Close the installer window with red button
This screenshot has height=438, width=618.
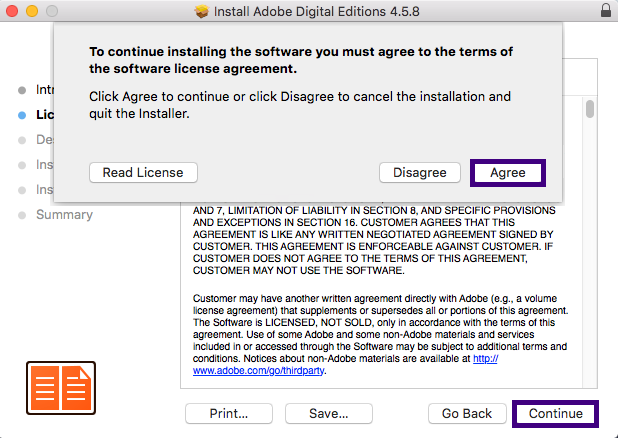[x=12, y=11]
